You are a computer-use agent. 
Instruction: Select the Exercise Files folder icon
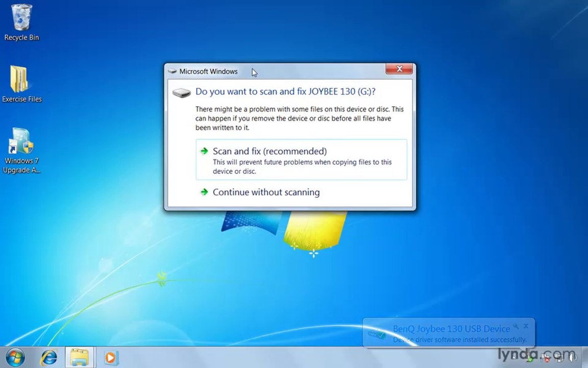pyautogui.click(x=21, y=84)
